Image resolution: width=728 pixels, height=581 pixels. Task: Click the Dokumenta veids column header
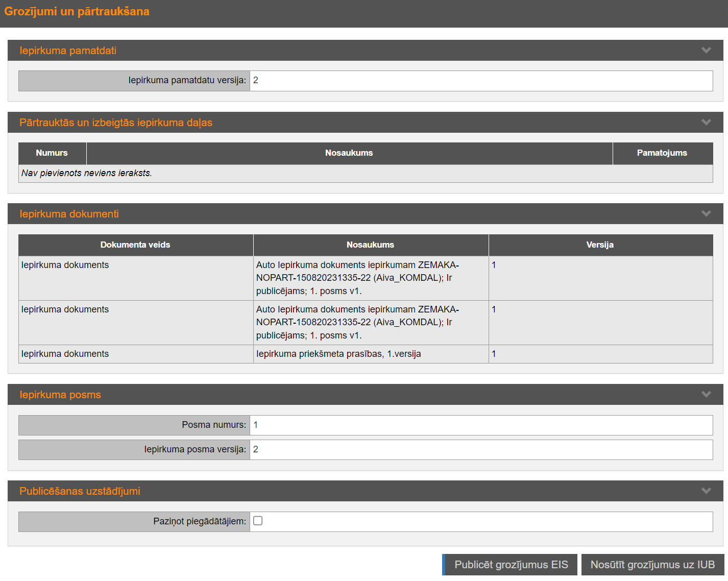[x=135, y=245]
